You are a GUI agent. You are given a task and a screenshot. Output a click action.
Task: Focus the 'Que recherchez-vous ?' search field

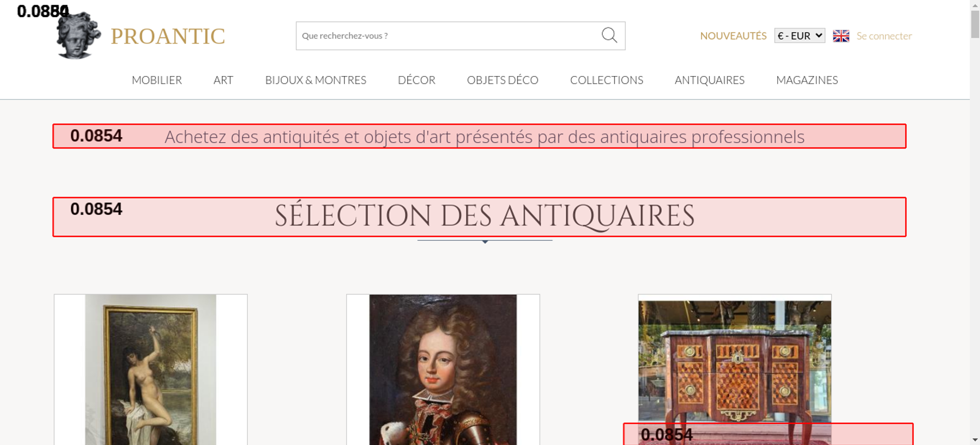click(446, 36)
